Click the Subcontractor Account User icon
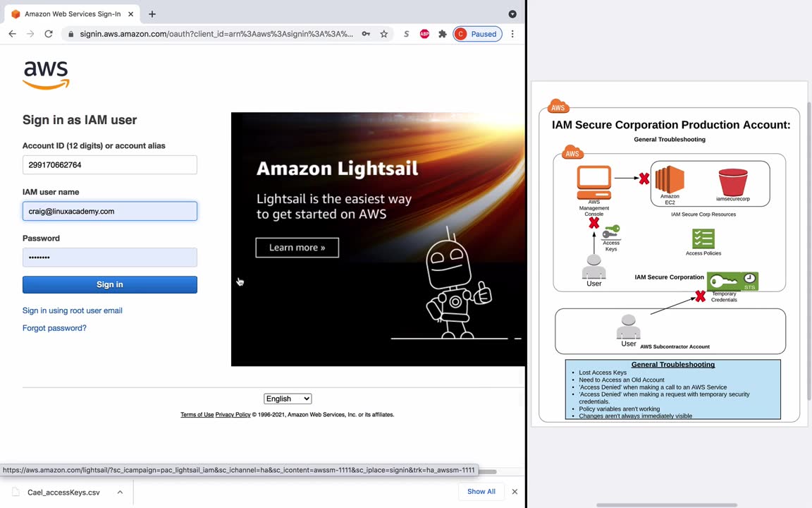812x508 pixels. (x=628, y=327)
